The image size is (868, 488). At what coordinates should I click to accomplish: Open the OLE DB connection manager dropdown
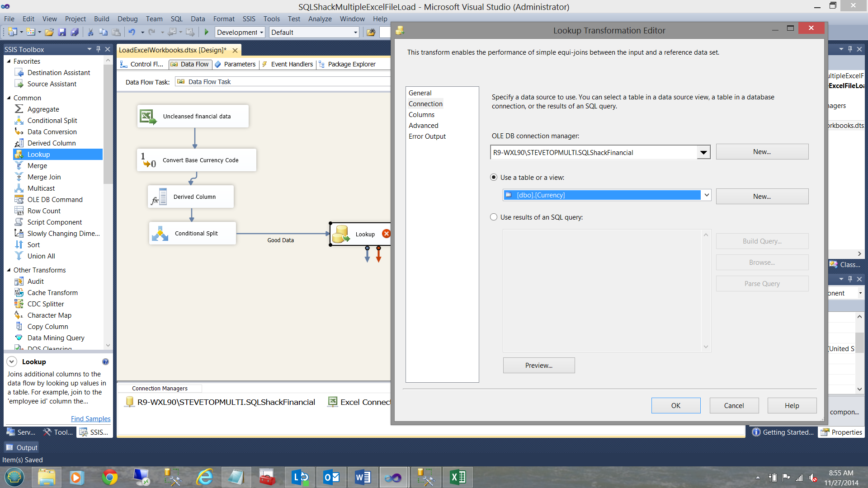point(703,153)
